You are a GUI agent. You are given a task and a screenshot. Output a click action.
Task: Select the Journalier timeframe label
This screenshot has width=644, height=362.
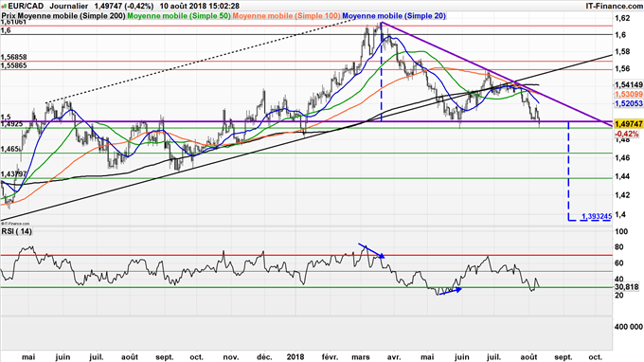(69, 6)
